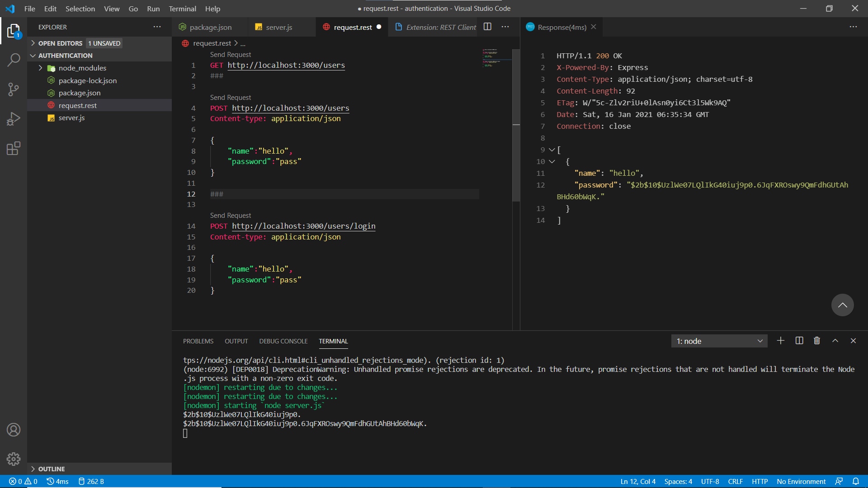
Task: Click the No Environment status bar button
Action: (x=801, y=481)
